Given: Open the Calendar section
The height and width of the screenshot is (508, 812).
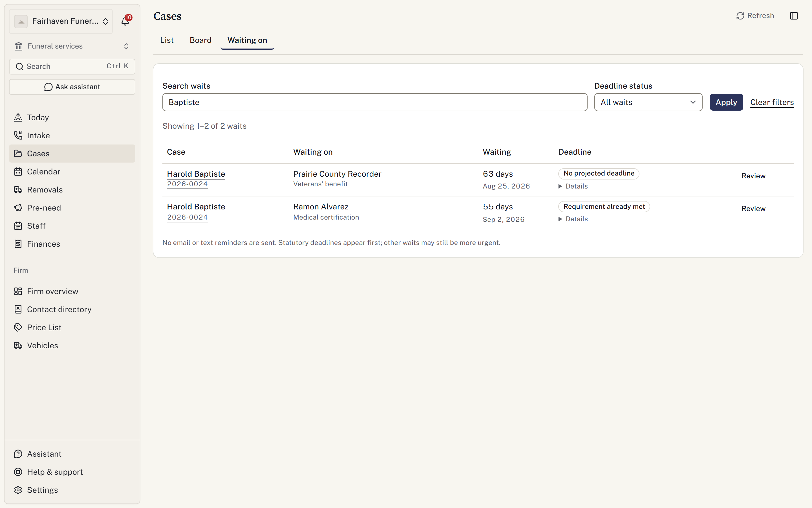Looking at the screenshot, I should 72,172.
